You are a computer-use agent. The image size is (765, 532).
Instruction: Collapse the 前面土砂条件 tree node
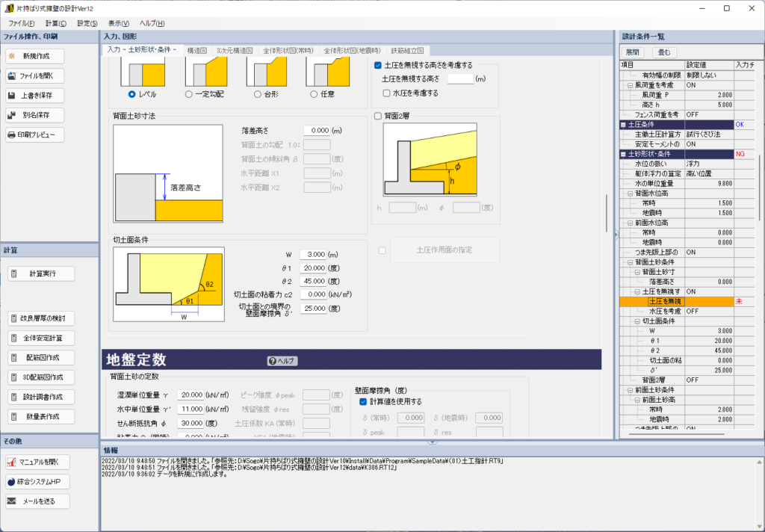(630, 390)
